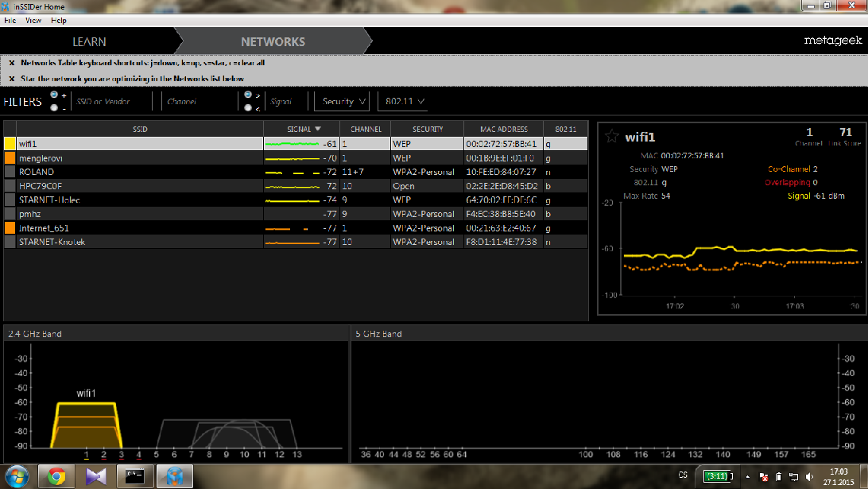Click wifi1 shape in 2.4 GHz graph

coord(87,425)
